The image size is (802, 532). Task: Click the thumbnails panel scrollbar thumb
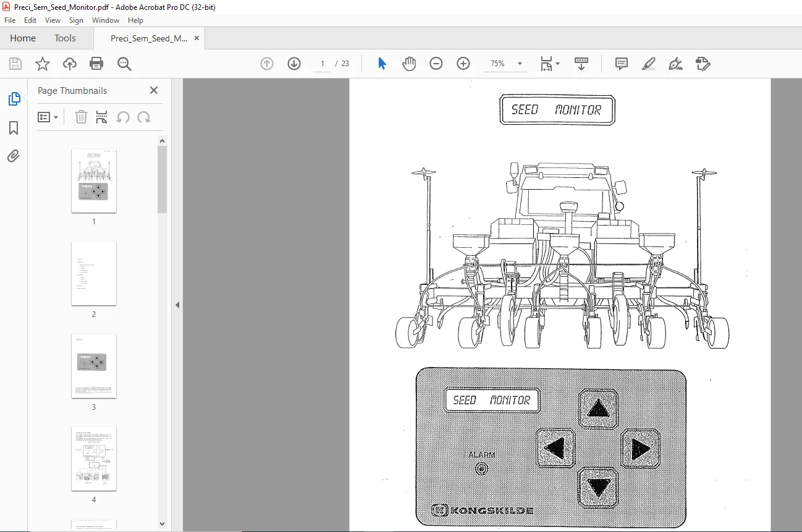(x=163, y=179)
